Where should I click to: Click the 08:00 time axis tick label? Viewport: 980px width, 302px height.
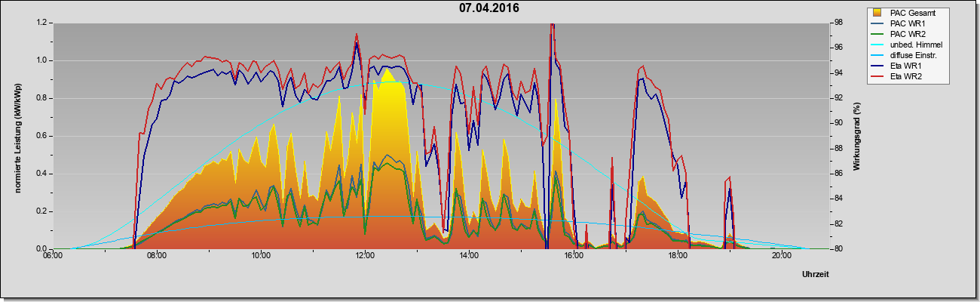157,256
